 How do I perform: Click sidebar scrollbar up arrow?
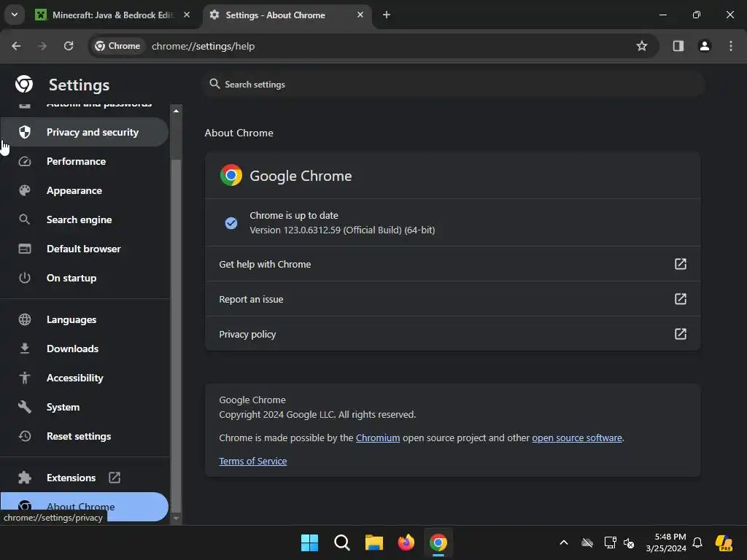(177, 111)
